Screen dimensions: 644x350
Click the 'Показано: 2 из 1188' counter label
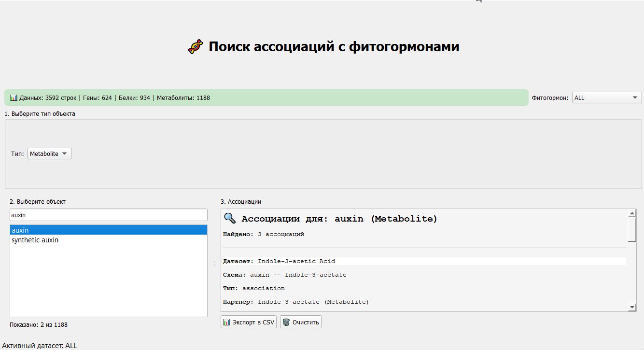pos(39,324)
